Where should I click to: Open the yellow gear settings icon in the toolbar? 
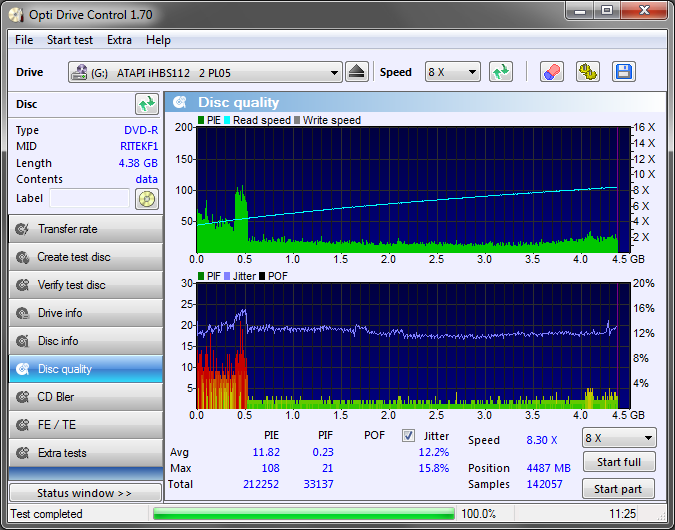588,72
